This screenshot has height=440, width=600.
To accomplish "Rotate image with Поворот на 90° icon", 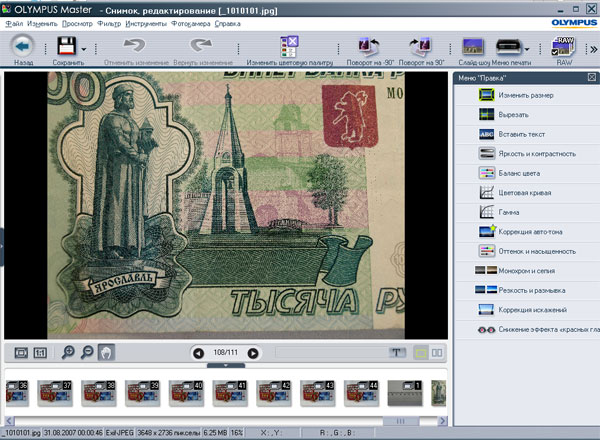I will pos(420,47).
